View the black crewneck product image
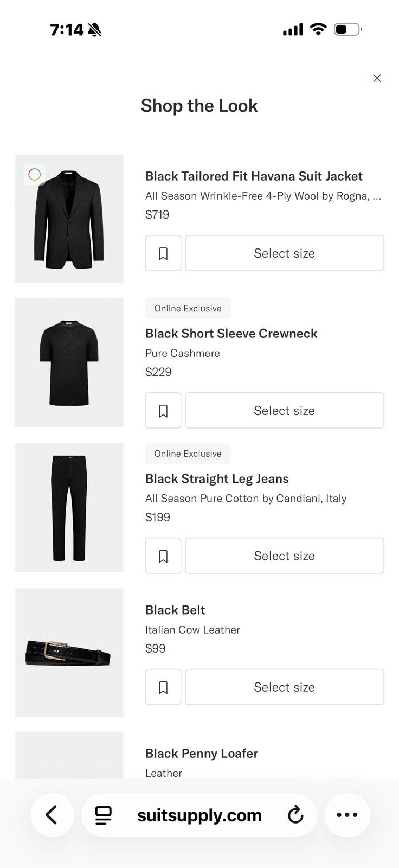The height and width of the screenshot is (868, 399). (69, 362)
